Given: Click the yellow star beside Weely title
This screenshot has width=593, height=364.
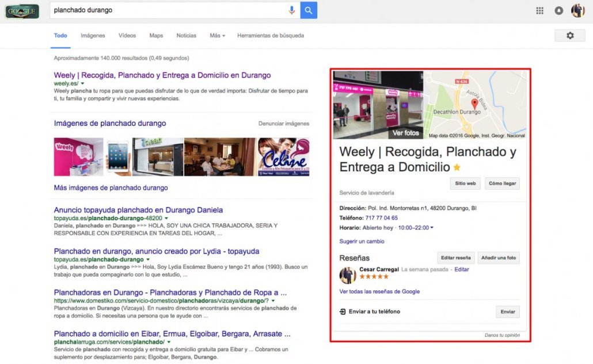Looking at the screenshot, I should 457,167.
